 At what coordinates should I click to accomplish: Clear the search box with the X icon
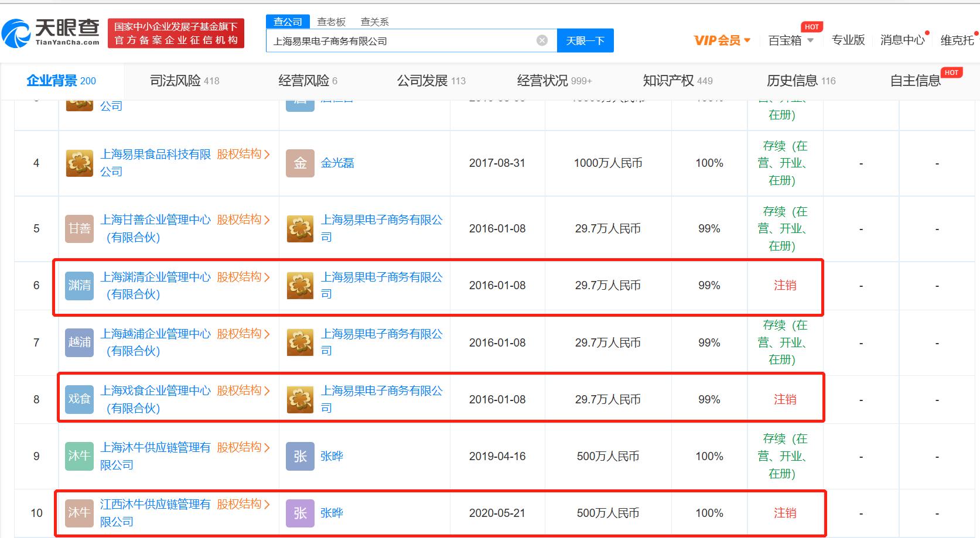tap(542, 40)
